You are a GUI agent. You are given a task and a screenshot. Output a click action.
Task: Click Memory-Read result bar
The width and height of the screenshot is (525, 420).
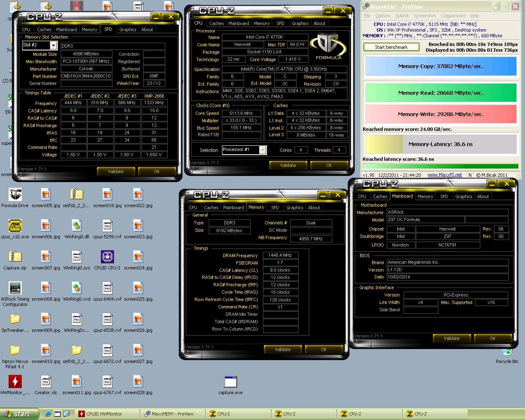441,93
